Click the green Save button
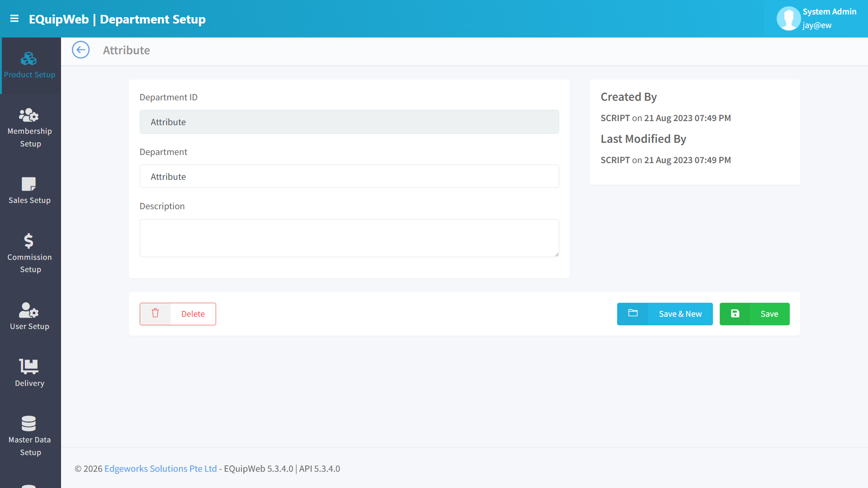 755,314
